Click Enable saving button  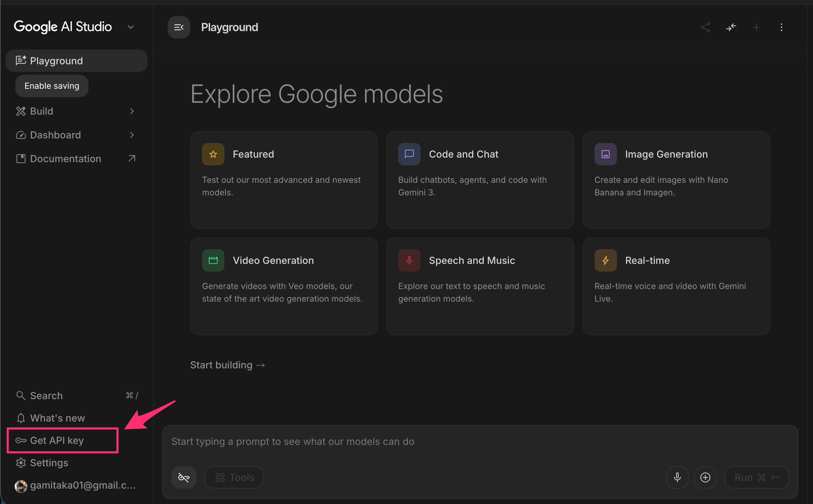pos(52,86)
